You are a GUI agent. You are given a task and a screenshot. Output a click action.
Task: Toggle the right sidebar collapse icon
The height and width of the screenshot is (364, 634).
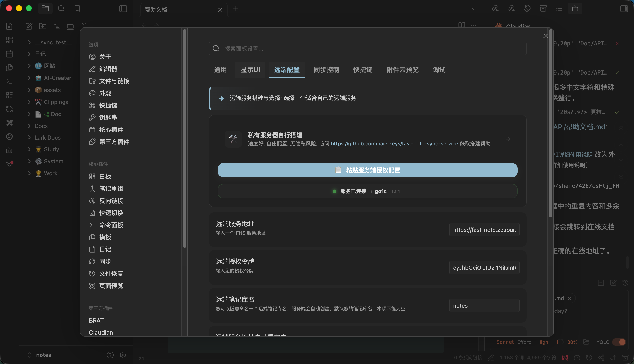(x=624, y=8)
